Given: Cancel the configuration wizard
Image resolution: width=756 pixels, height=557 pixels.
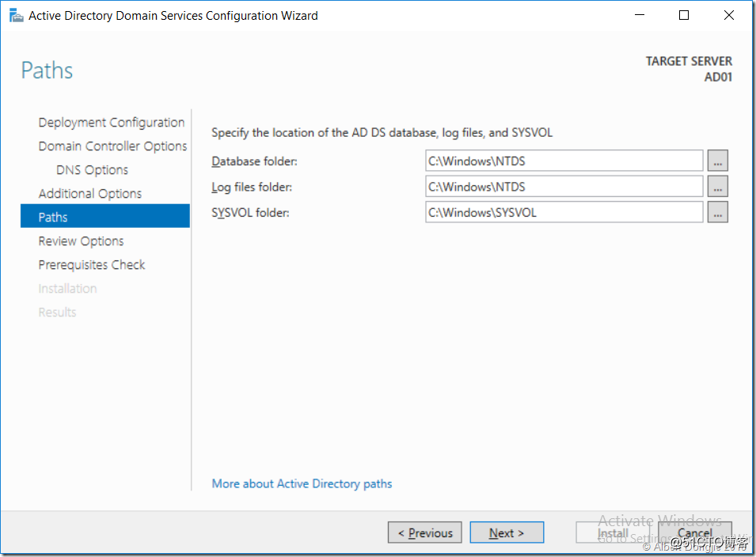Looking at the screenshot, I should pyautogui.click(x=694, y=533).
